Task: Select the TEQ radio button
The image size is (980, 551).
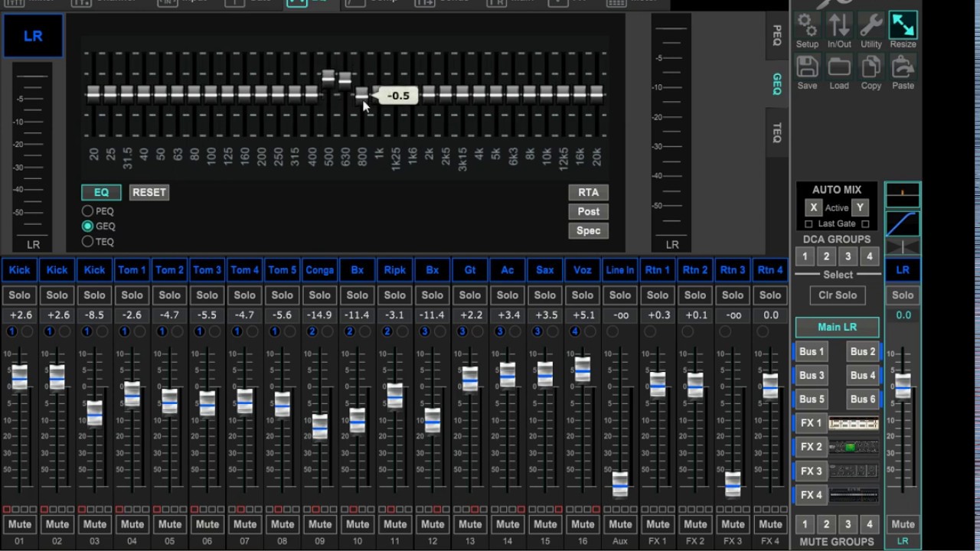Action: [88, 242]
